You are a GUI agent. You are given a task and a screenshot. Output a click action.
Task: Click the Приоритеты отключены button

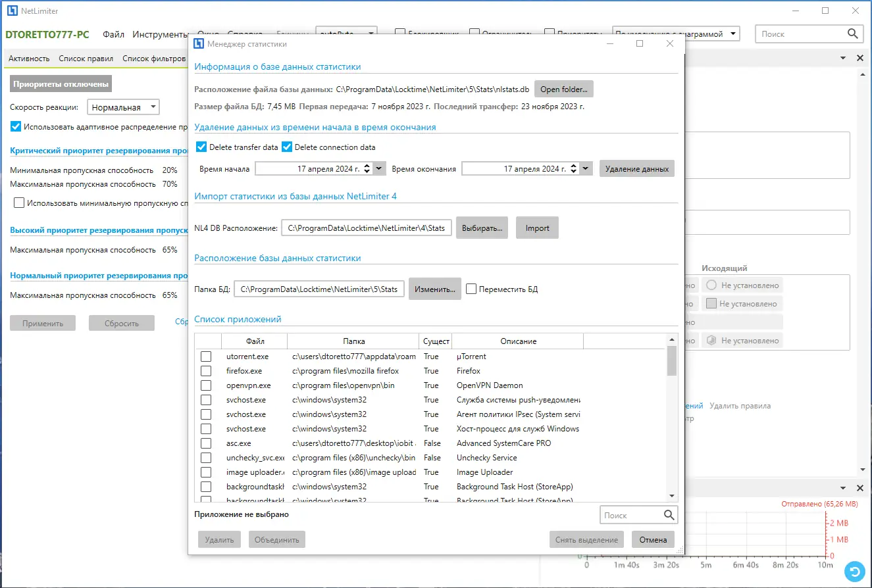[61, 84]
